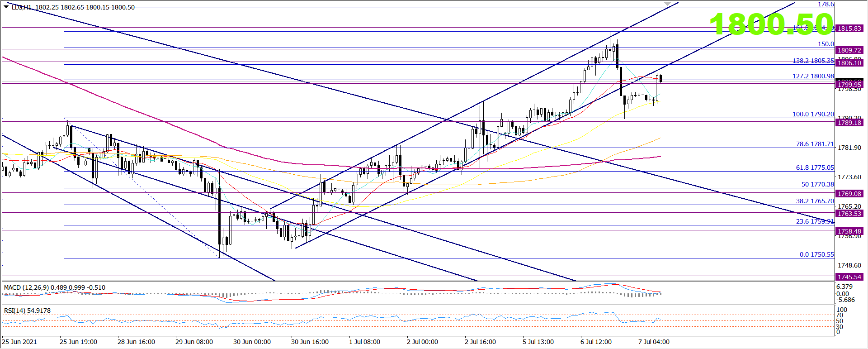Click the 1799.95 price level tag
868x349 pixels.
pos(849,85)
